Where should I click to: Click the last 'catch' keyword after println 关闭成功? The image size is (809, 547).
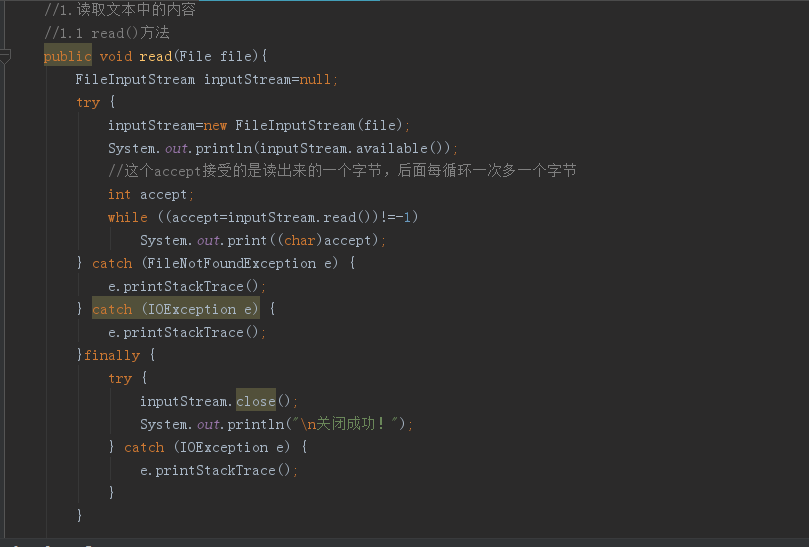click(144, 447)
